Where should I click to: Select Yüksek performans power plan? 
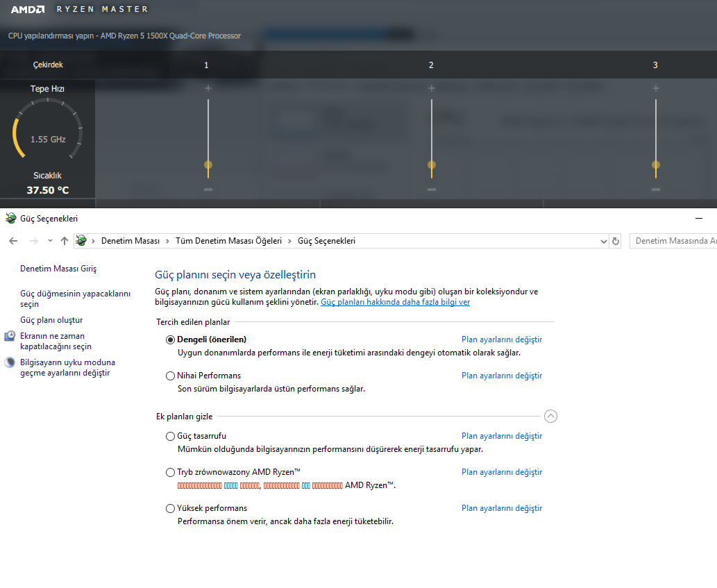(x=170, y=508)
